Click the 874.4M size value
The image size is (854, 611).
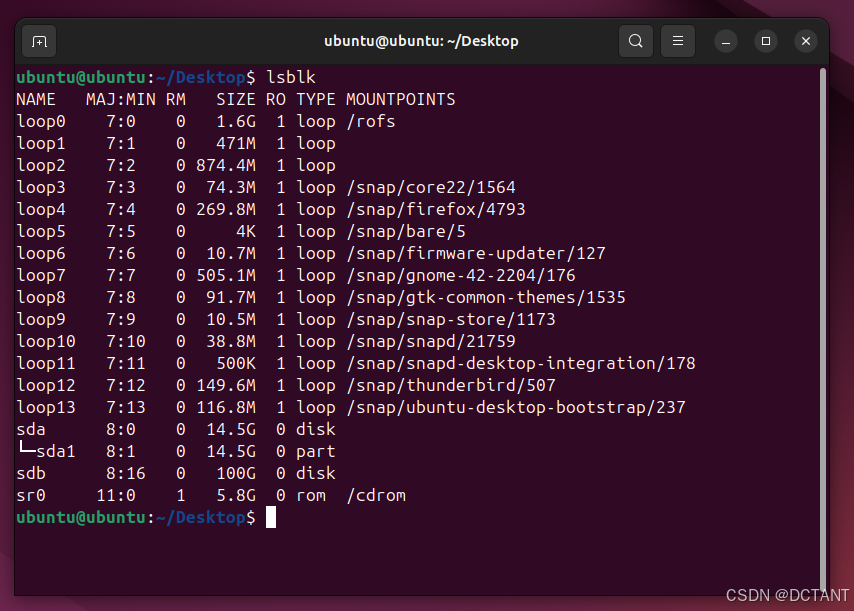226,166
